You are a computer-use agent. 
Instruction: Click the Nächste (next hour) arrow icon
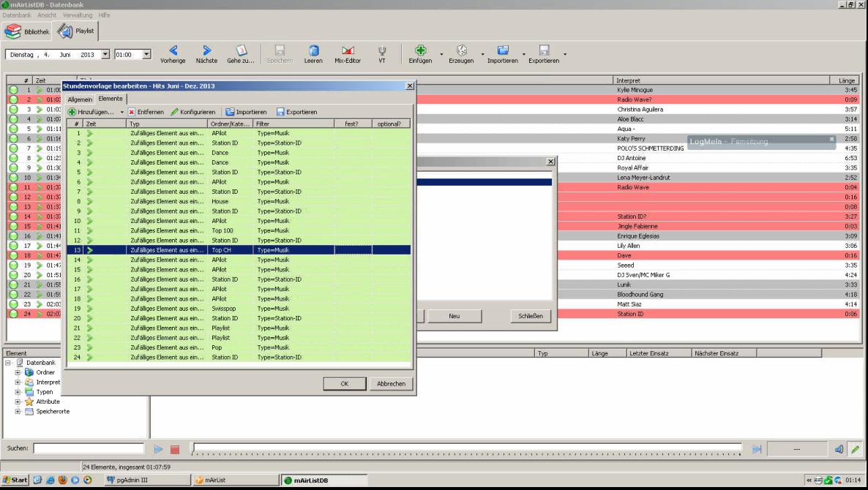pos(206,50)
